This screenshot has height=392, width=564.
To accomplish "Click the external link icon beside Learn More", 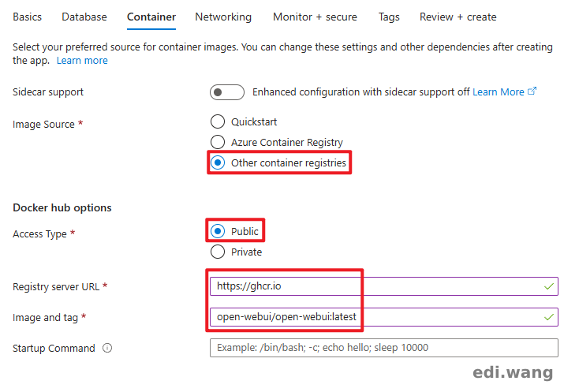I will 532,91.
